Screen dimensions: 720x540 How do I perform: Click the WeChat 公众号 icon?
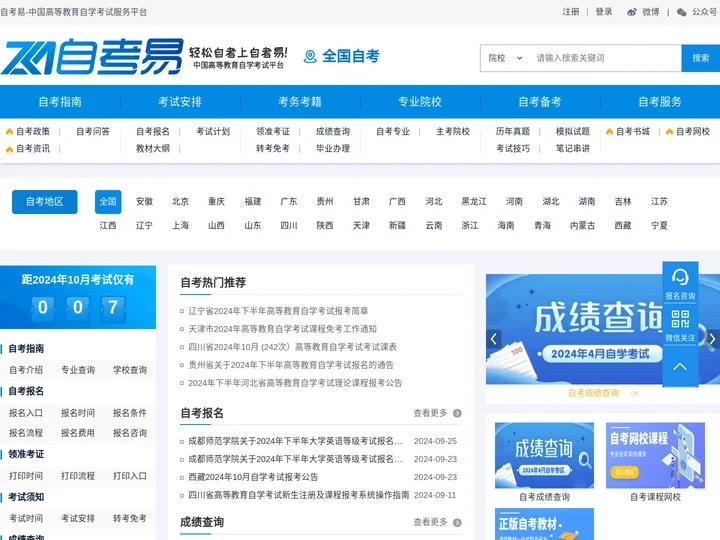682,12
